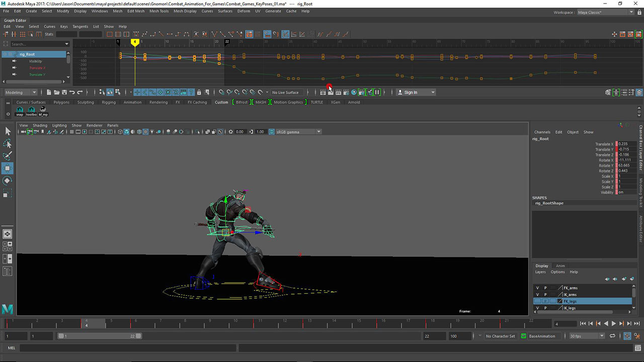This screenshot has height=362, width=644.
Task: Toggle visibility of FK_arms layer
Action: 537,288
